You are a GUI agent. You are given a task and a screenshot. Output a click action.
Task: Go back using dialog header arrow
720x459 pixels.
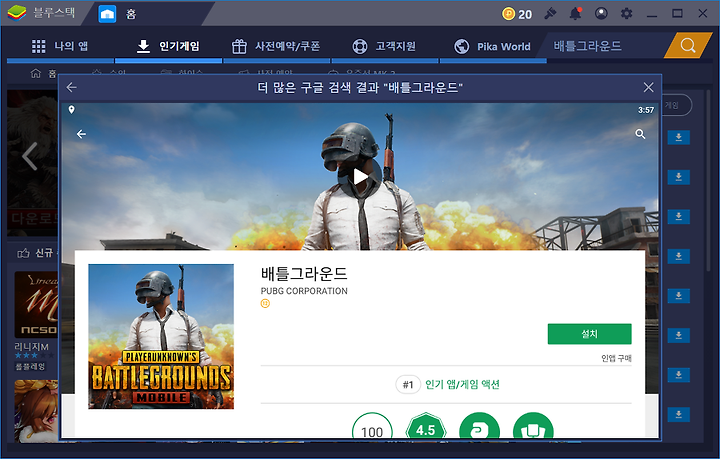(72, 87)
